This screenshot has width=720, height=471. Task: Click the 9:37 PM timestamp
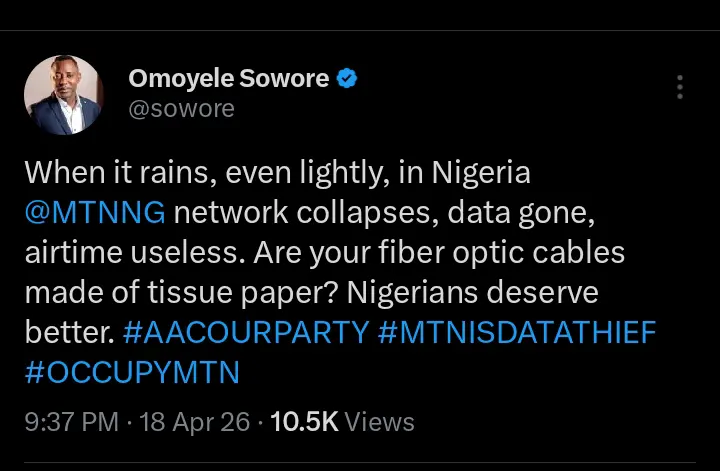click(x=71, y=422)
